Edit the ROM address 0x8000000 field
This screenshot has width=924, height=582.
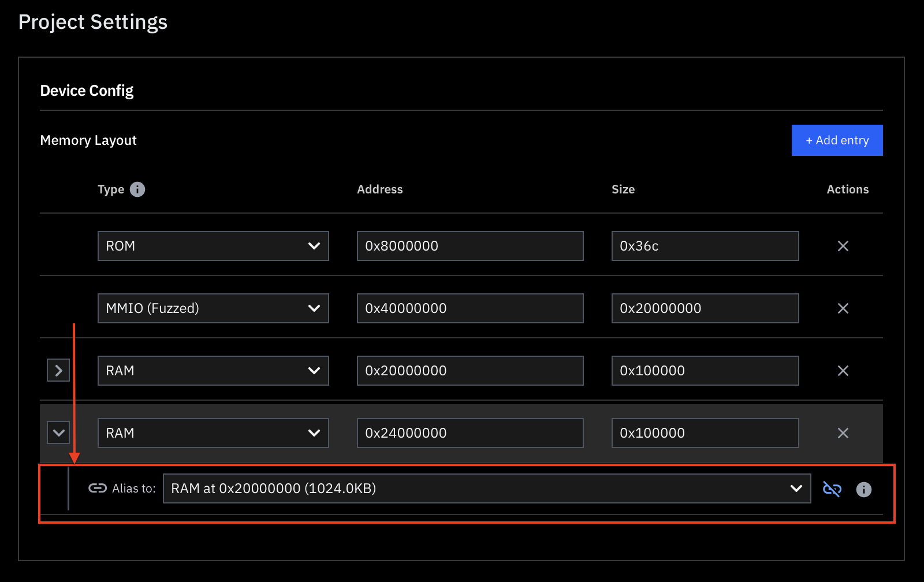tap(470, 246)
